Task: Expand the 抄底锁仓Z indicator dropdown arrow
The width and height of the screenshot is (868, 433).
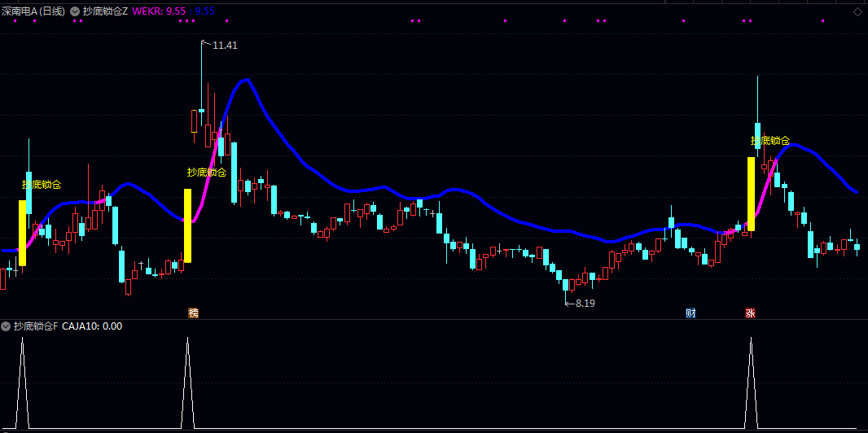Action: click(75, 11)
